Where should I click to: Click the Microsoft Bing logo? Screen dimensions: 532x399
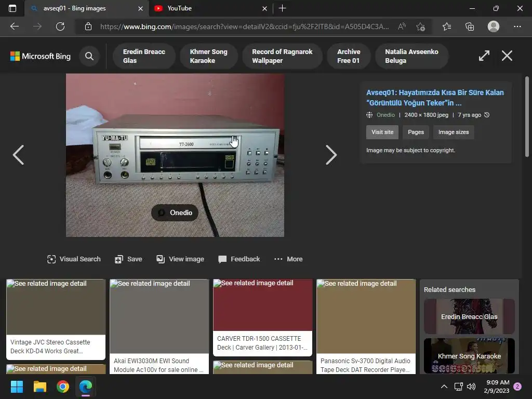[x=41, y=56]
